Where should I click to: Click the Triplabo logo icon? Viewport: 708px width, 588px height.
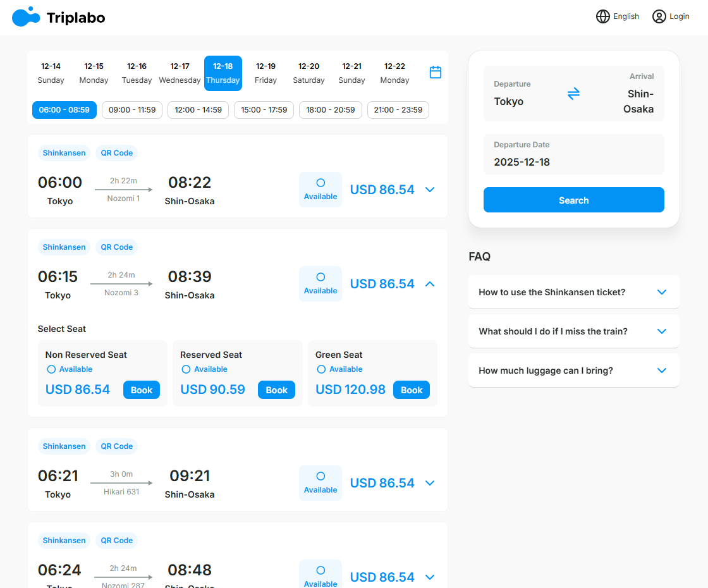[x=25, y=17]
